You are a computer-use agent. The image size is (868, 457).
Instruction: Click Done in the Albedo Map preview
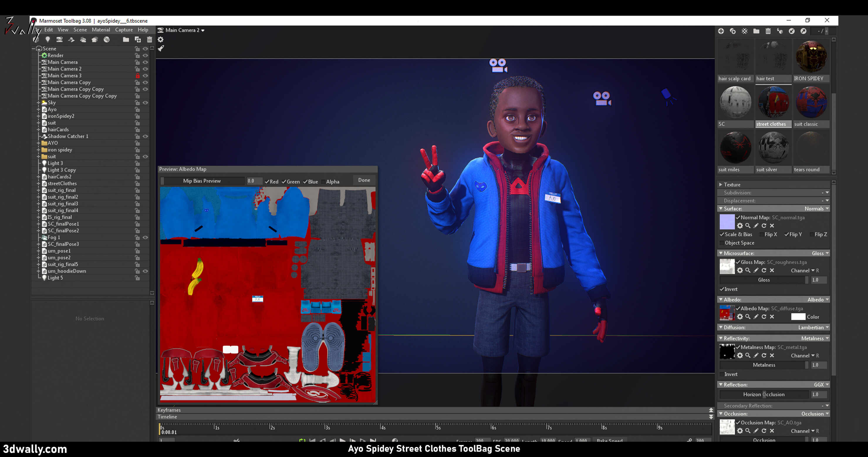click(364, 180)
